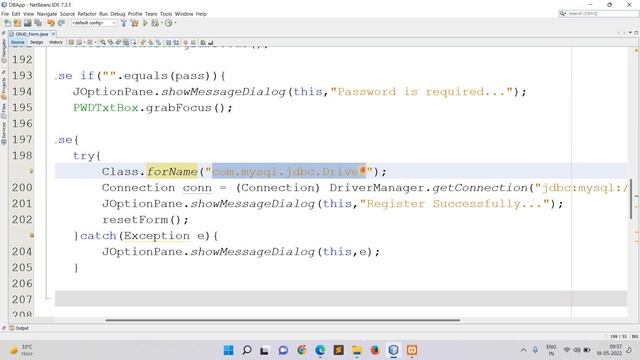The height and width of the screenshot is (360, 640).
Task: Open the Output panel tab
Action: 19,328
